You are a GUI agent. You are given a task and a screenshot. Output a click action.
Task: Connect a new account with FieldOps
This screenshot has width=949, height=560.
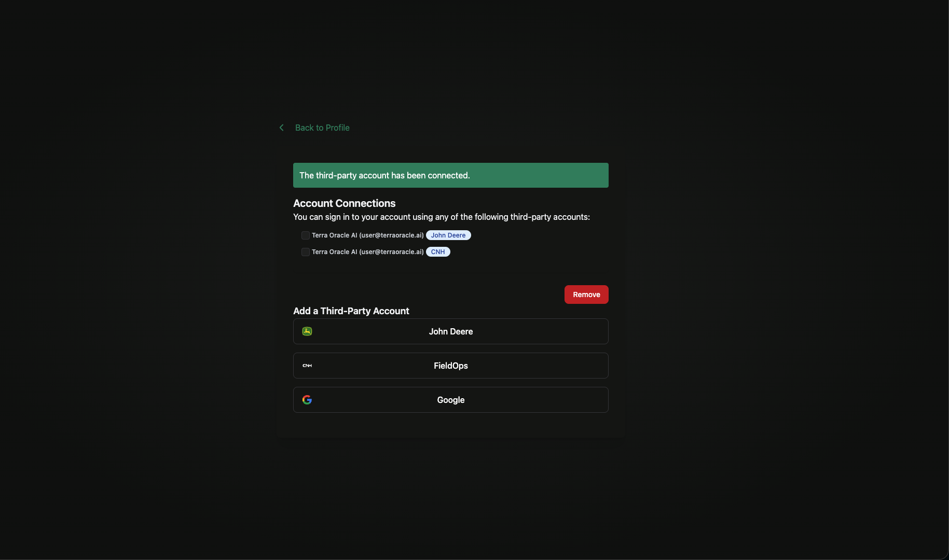[x=450, y=366]
